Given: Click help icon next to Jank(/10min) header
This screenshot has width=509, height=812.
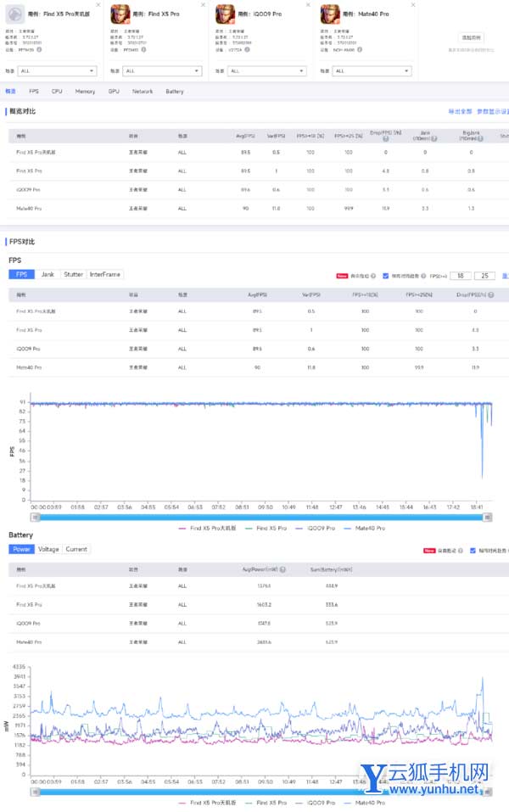Looking at the screenshot, I should 434,138.
